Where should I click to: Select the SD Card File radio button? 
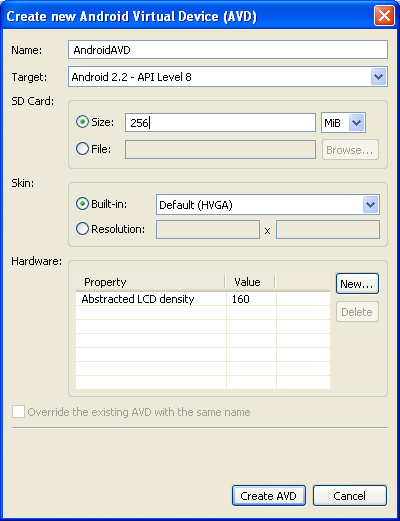[82, 149]
